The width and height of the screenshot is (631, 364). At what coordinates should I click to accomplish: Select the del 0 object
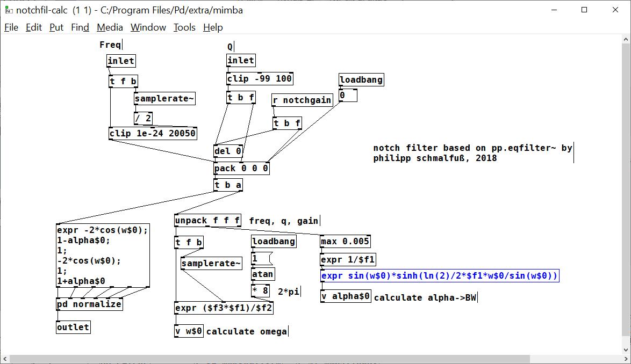point(228,151)
